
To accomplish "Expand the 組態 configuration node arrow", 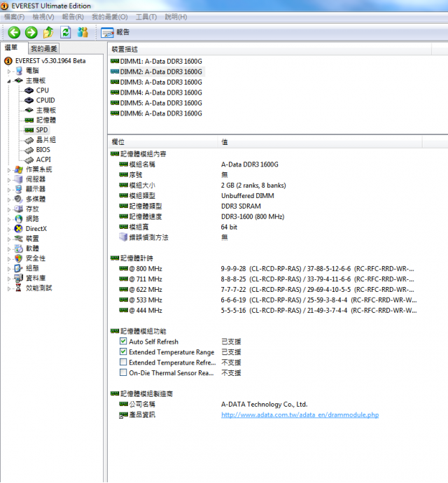I will (x=9, y=268).
